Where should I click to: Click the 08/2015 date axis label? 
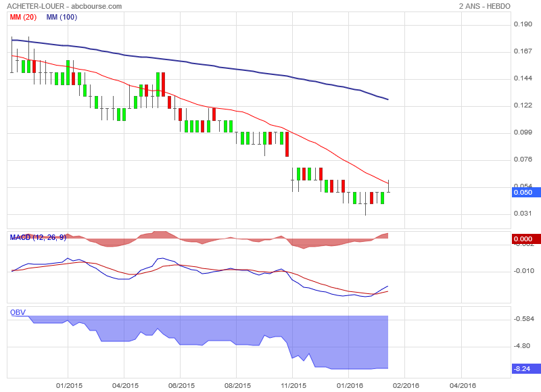point(238,385)
